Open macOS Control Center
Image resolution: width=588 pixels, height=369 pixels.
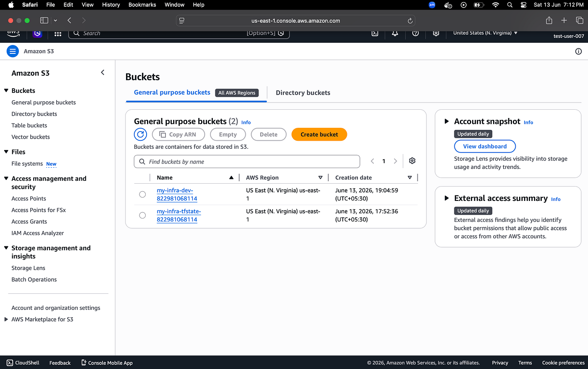[x=523, y=5]
